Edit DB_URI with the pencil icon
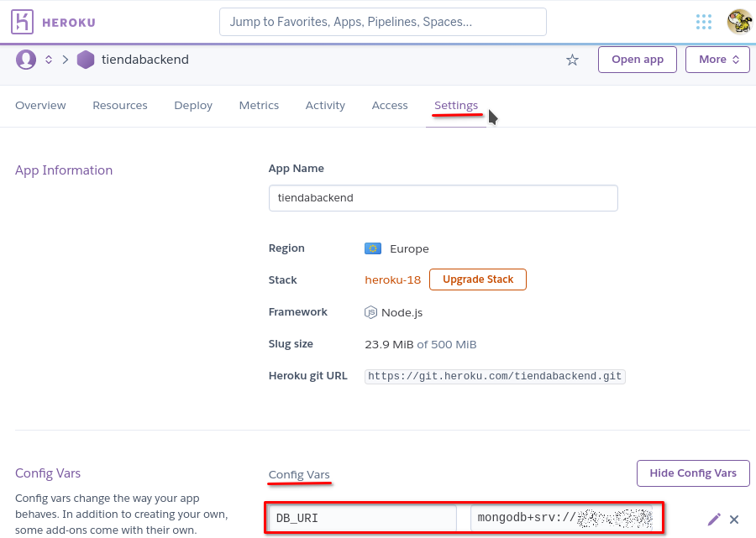756x538 pixels. [x=714, y=520]
